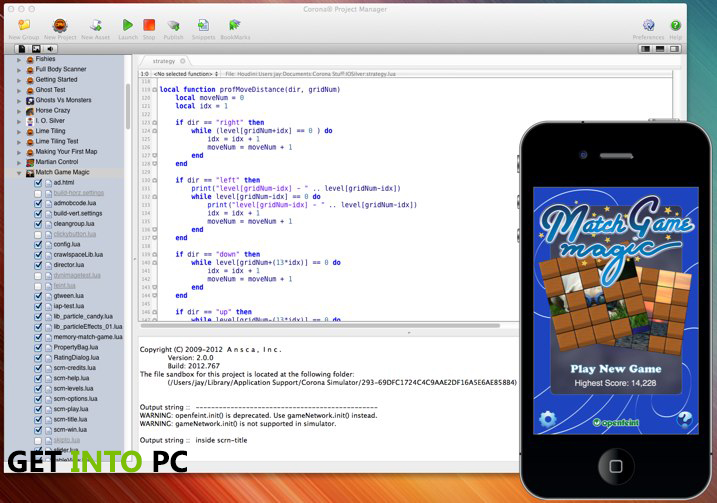Open the dynimagetest.lua link

pyautogui.click(x=77, y=275)
